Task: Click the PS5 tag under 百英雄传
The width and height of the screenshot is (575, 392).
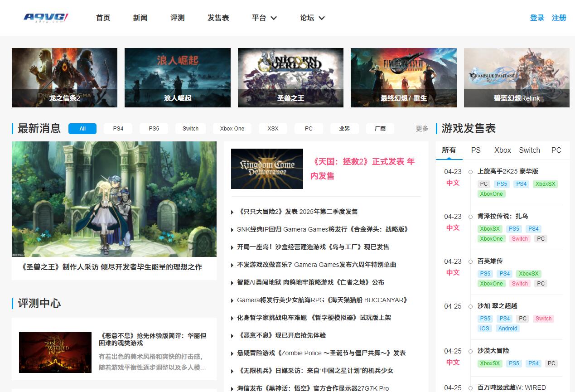Action: click(485, 274)
